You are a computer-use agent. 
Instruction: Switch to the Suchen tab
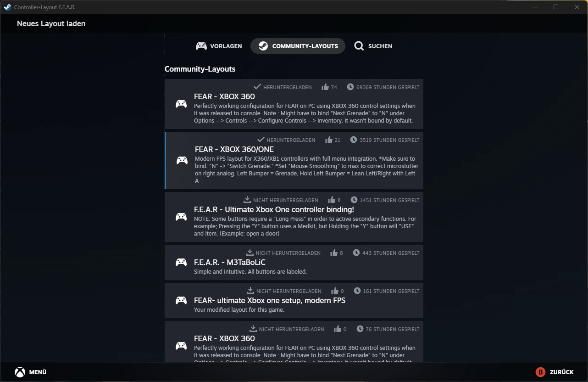click(373, 46)
